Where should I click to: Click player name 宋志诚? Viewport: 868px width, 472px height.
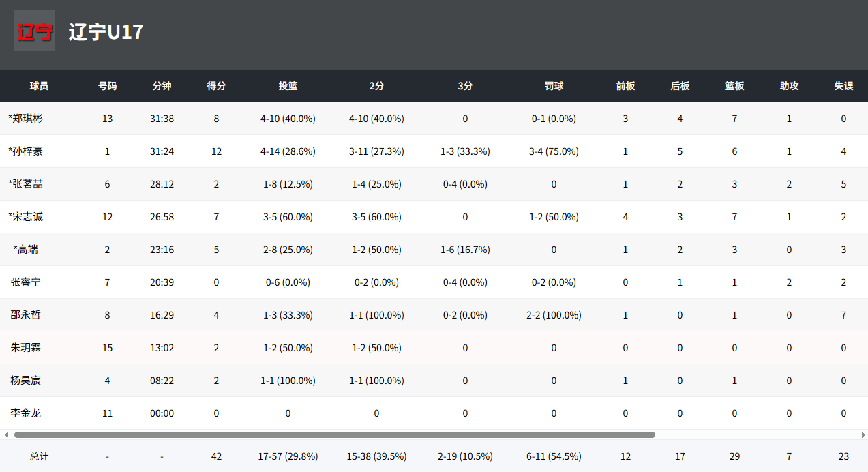(26, 216)
